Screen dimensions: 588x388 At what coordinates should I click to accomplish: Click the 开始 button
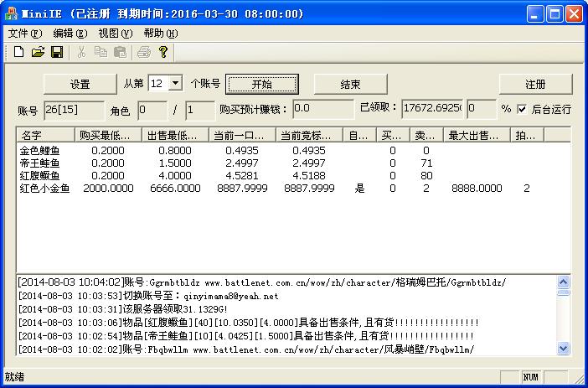pos(261,84)
